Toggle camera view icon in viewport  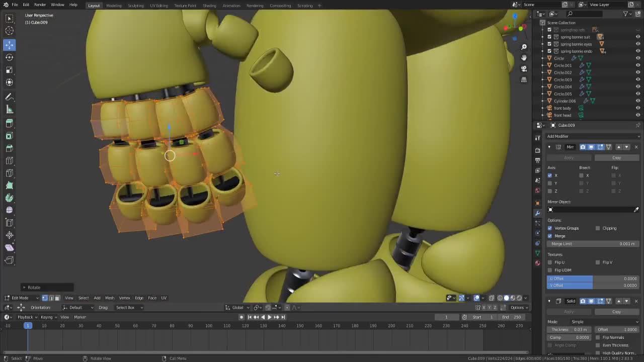click(x=524, y=69)
